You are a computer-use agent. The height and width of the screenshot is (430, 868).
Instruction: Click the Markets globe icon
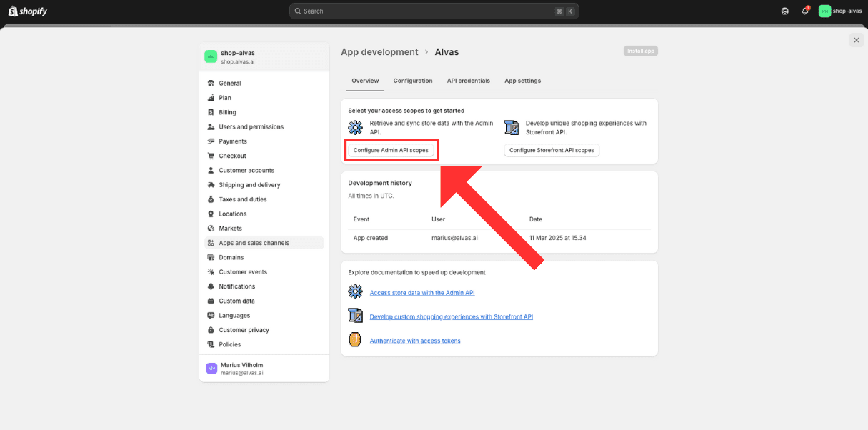pyautogui.click(x=211, y=229)
